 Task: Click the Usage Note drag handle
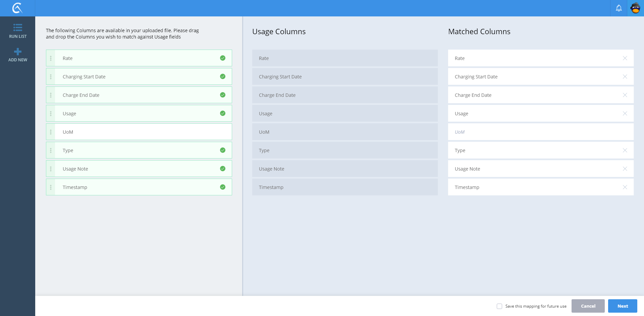coord(51,169)
